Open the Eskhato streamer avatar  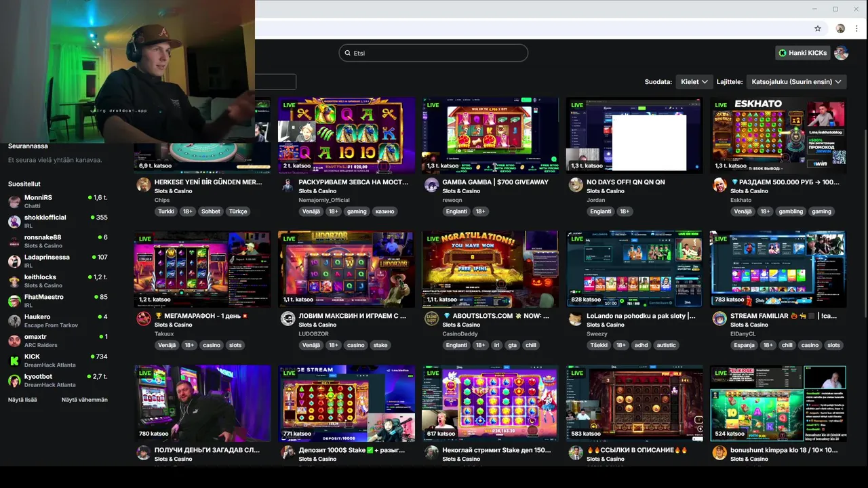[719, 185]
